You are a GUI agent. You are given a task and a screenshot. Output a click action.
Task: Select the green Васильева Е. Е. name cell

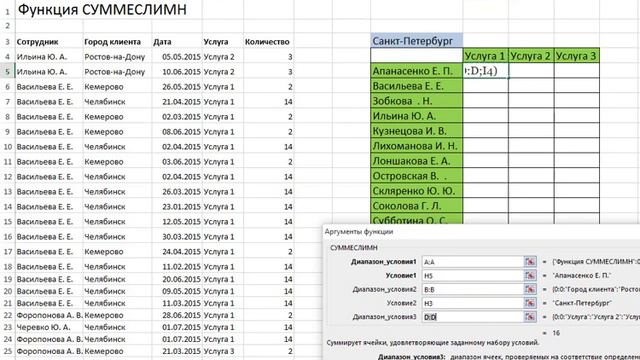click(416, 86)
